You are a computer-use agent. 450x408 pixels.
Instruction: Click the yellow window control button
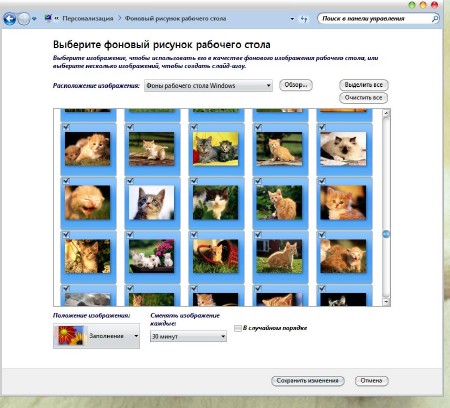[423, 5]
